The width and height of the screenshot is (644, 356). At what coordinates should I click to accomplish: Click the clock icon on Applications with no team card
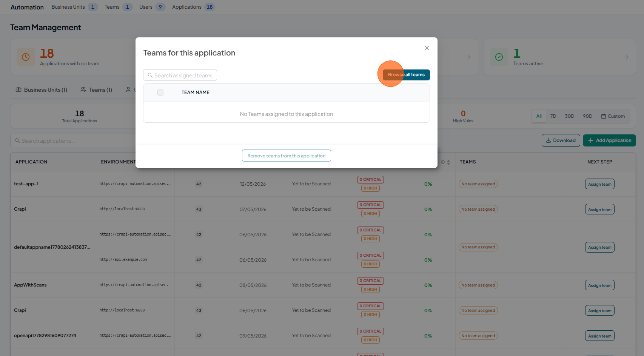[x=26, y=57]
